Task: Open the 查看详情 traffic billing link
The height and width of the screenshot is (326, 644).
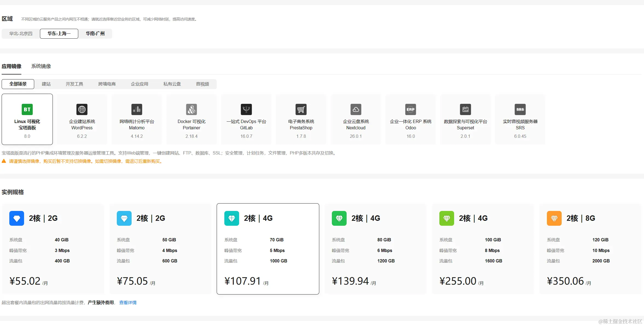Action: (128, 303)
